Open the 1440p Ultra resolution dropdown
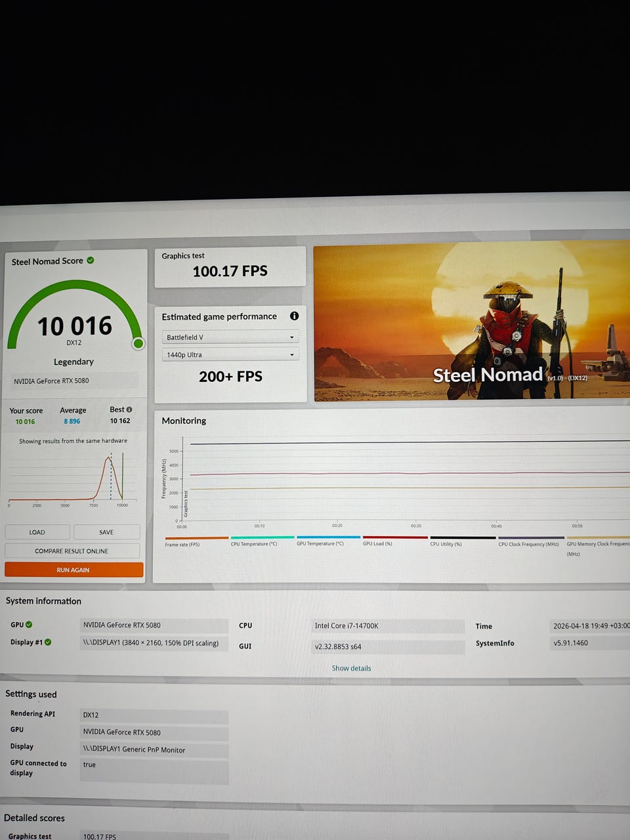Viewport: 630px width, 840px height. pos(230,354)
